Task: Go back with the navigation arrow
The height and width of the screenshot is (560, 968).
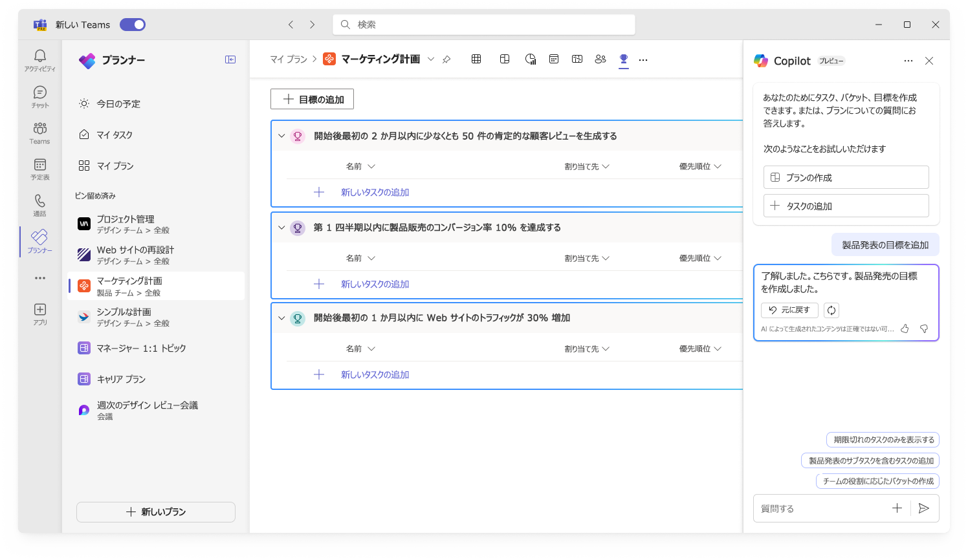Action: point(291,25)
